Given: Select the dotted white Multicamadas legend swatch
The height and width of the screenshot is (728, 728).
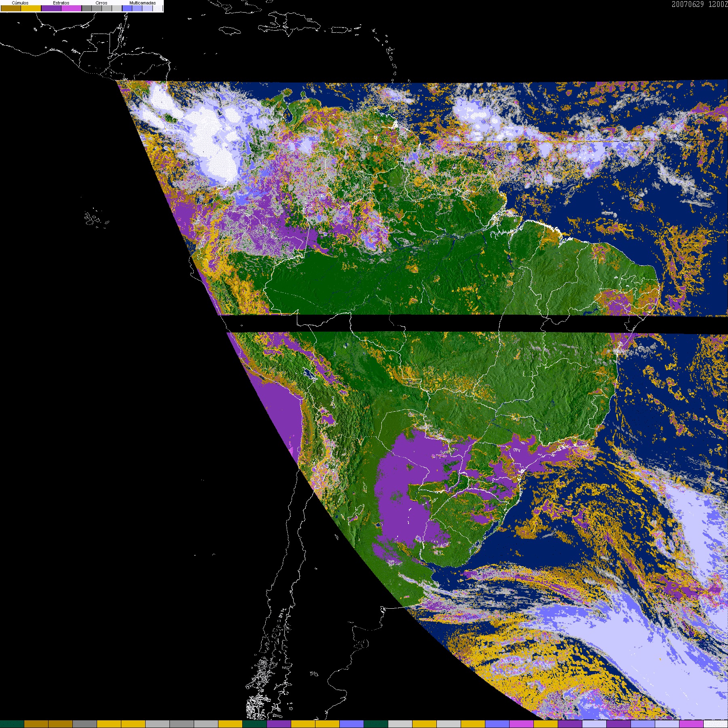Looking at the screenshot, I should (157, 8).
